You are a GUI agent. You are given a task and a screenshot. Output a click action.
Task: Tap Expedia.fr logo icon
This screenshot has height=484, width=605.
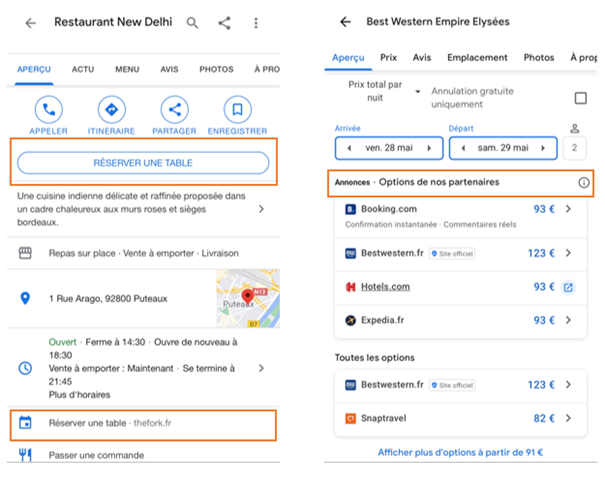click(350, 320)
